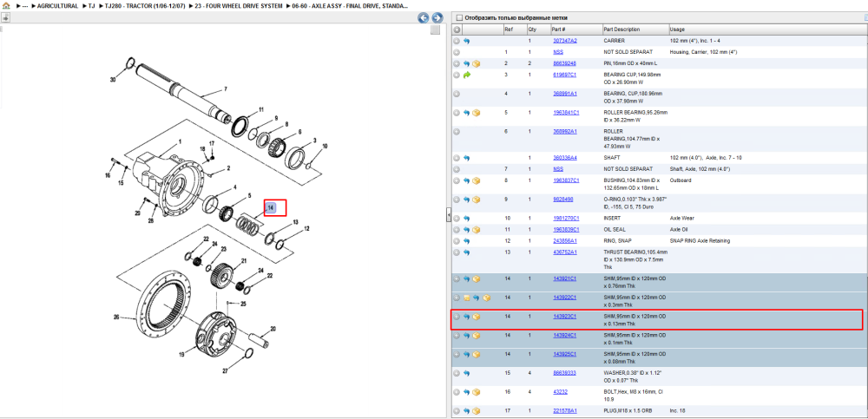Open part number link 143923C1
868x419 pixels.
(x=565, y=317)
